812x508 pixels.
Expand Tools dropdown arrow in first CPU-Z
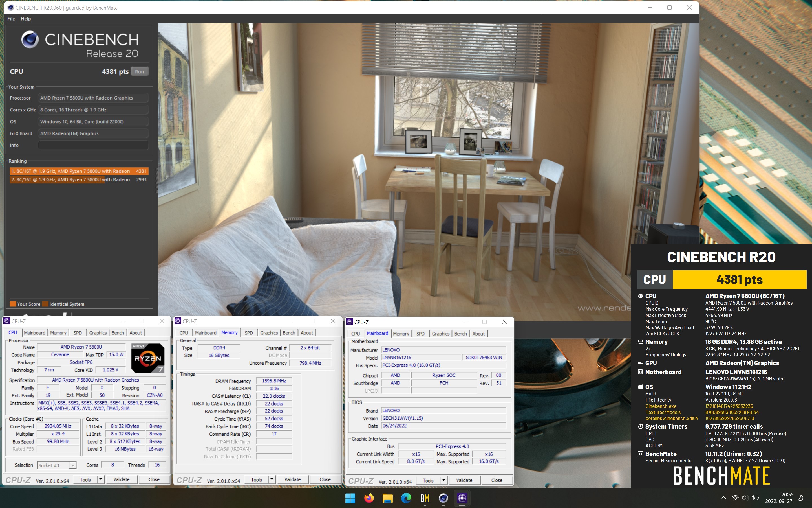click(x=101, y=479)
